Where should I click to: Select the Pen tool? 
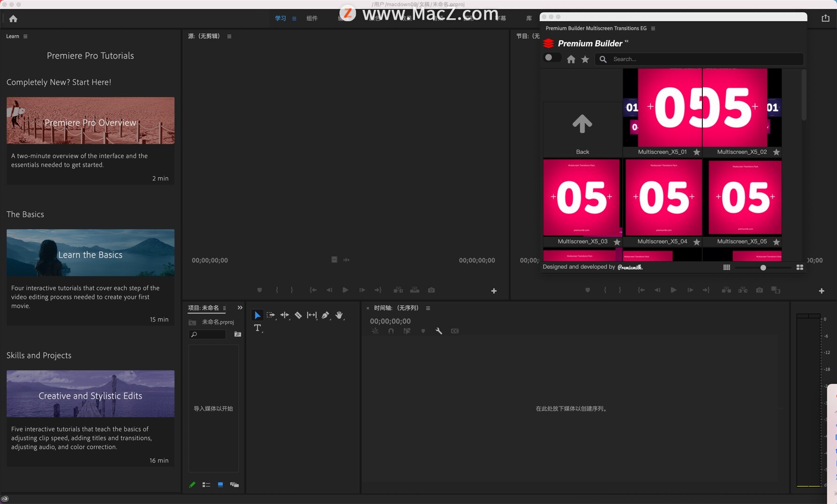coord(325,315)
